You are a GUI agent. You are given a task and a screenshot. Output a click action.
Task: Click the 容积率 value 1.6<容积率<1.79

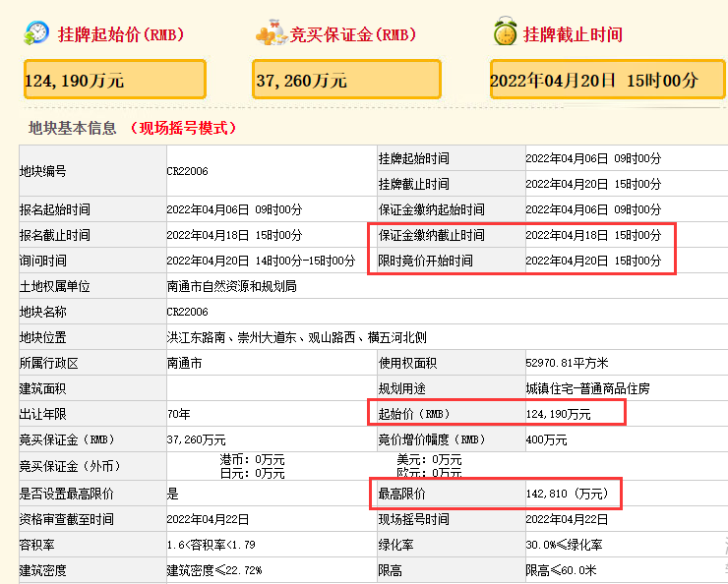[x=212, y=545]
